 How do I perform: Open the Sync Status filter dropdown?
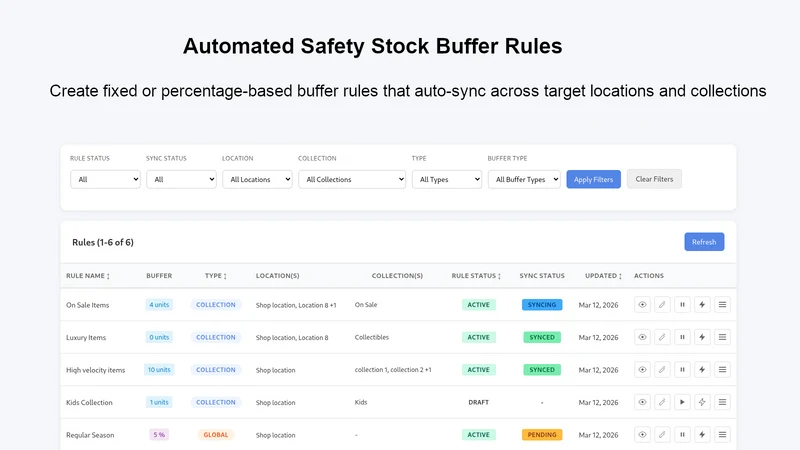(181, 179)
